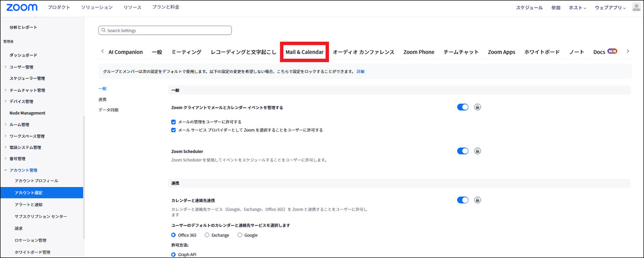Switch to レコーディングと文字起こし tab
The width and height of the screenshot is (644, 258).
tap(244, 52)
